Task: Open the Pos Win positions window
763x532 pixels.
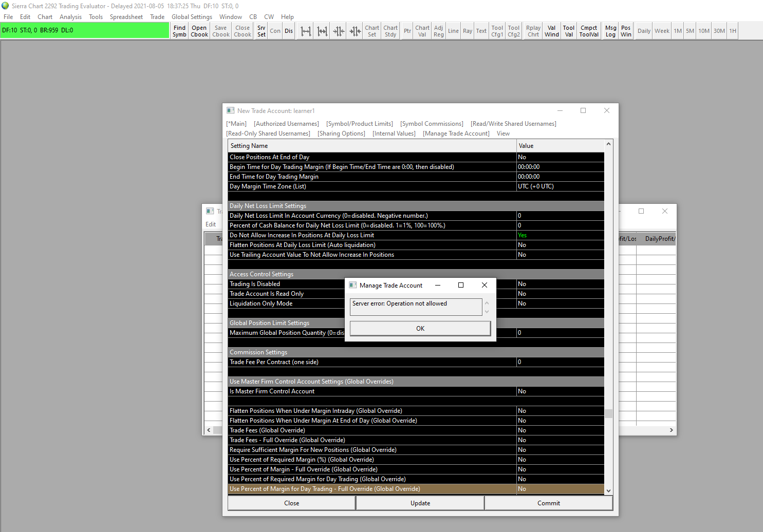Action: coord(625,31)
